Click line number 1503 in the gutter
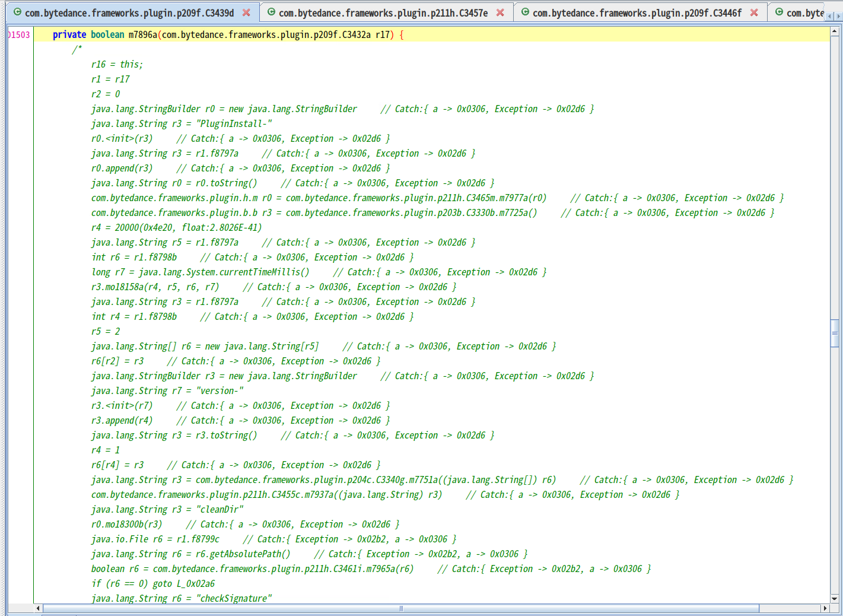Screen dimensions: 843x616 click(19, 35)
